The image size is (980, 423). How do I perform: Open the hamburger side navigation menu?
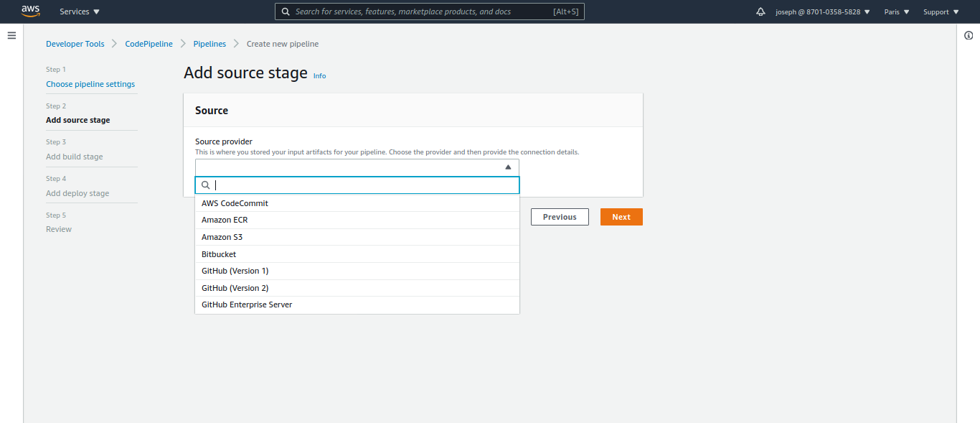11,35
